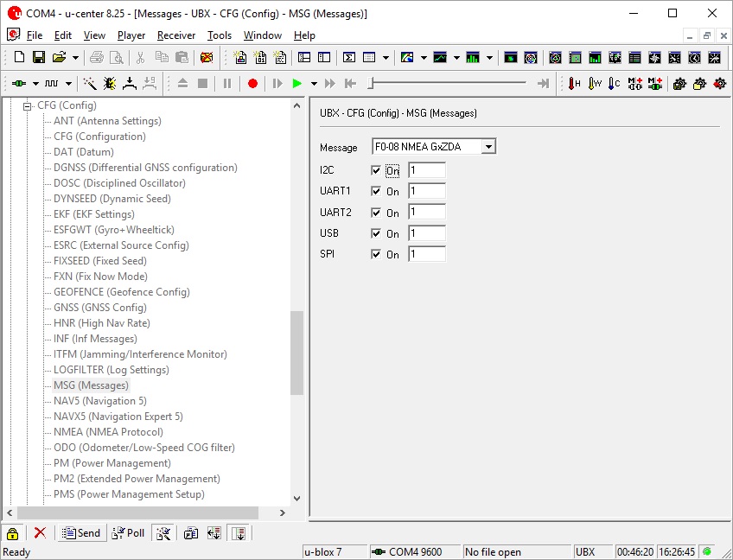The width and height of the screenshot is (733, 560).
Task: Click the receiver connect plug icon
Action: pos(19,83)
